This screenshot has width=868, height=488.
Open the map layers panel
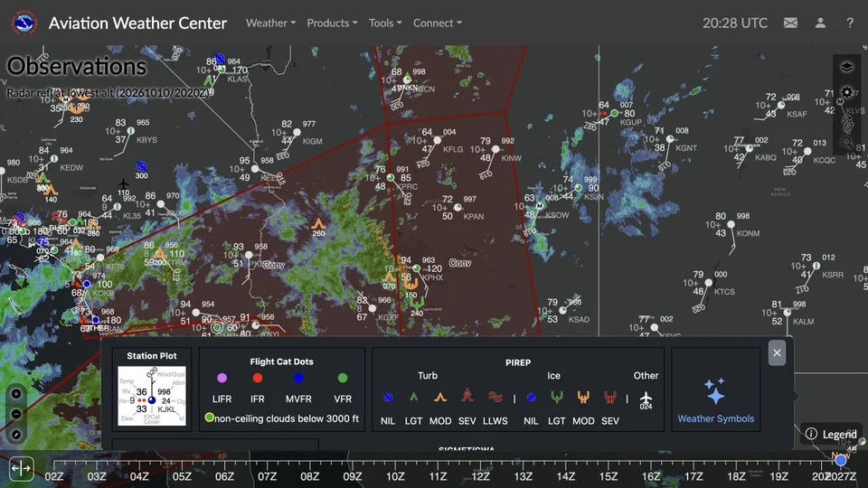pyautogui.click(x=846, y=68)
